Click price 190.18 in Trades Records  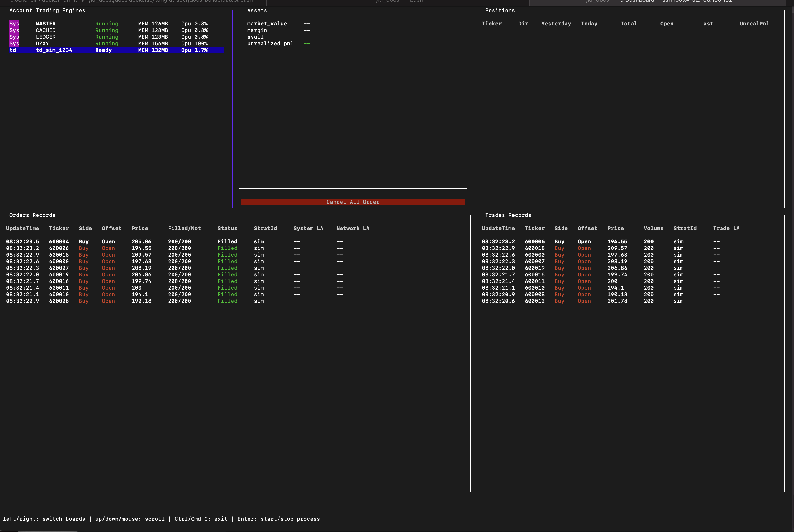(x=617, y=295)
